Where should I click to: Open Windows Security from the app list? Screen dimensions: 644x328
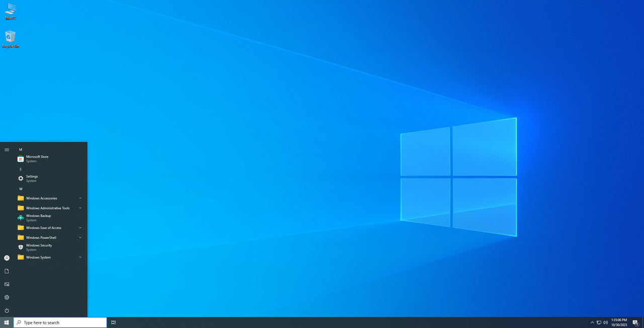50,247
